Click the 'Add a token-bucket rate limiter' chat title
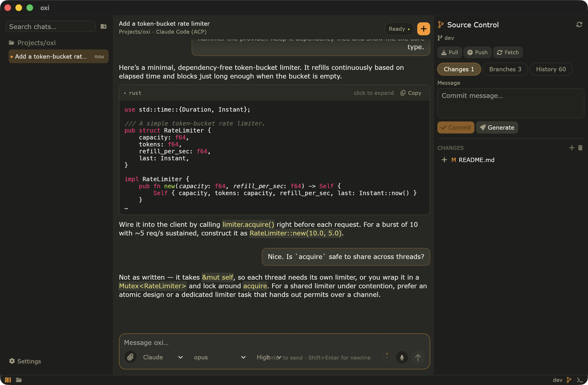The height and width of the screenshot is (385, 588). tap(164, 24)
